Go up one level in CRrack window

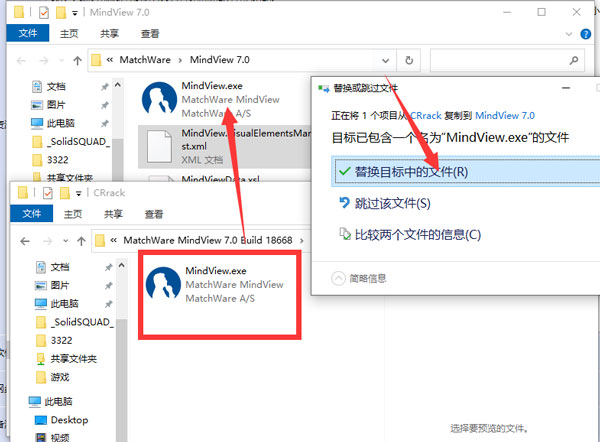[82, 241]
